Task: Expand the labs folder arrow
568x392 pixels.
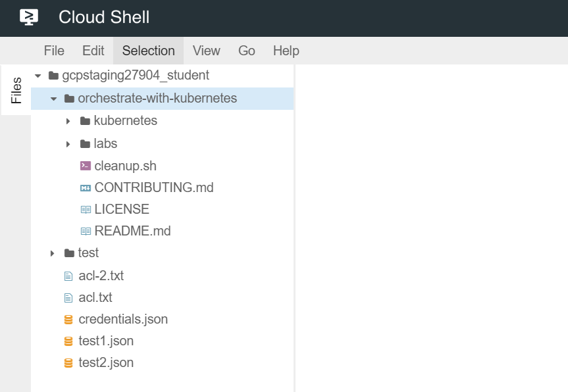Action: [x=68, y=143]
